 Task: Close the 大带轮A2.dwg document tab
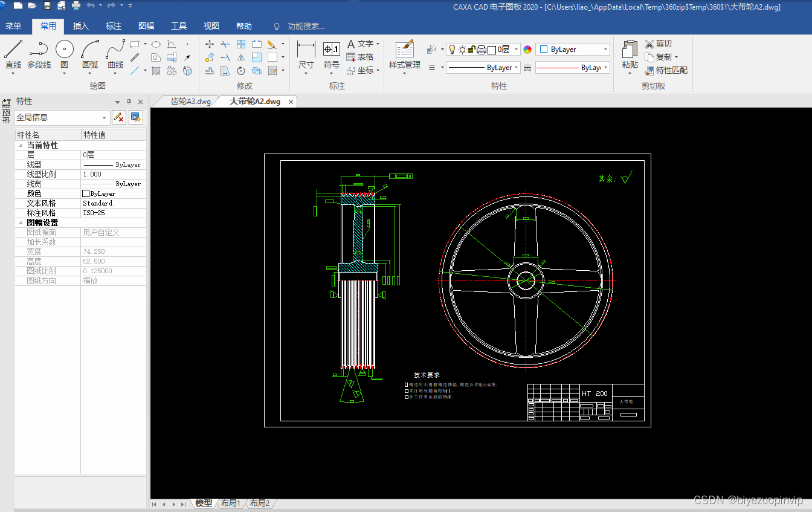[x=291, y=102]
